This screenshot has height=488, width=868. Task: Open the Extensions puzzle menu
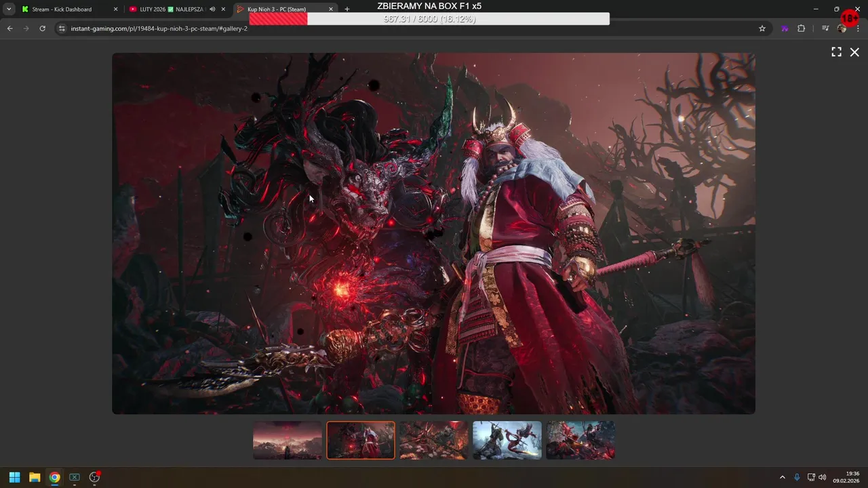pos(801,28)
